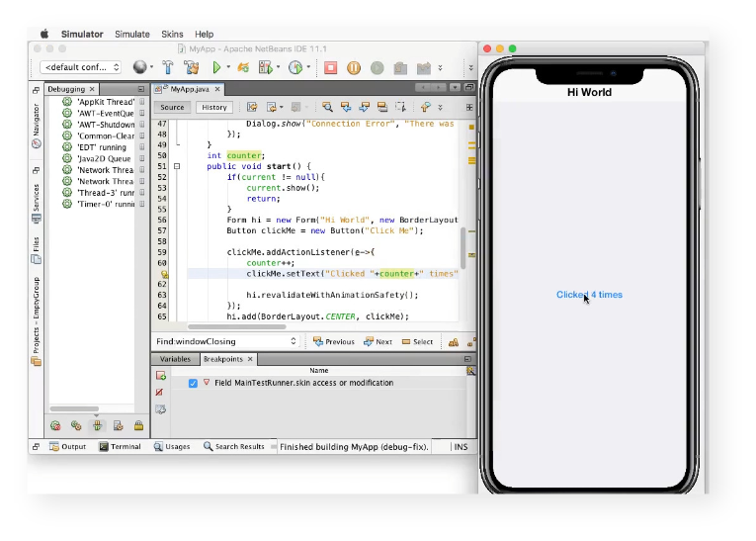Click the Build Project hammer icon

pyautogui.click(x=168, y=68)
